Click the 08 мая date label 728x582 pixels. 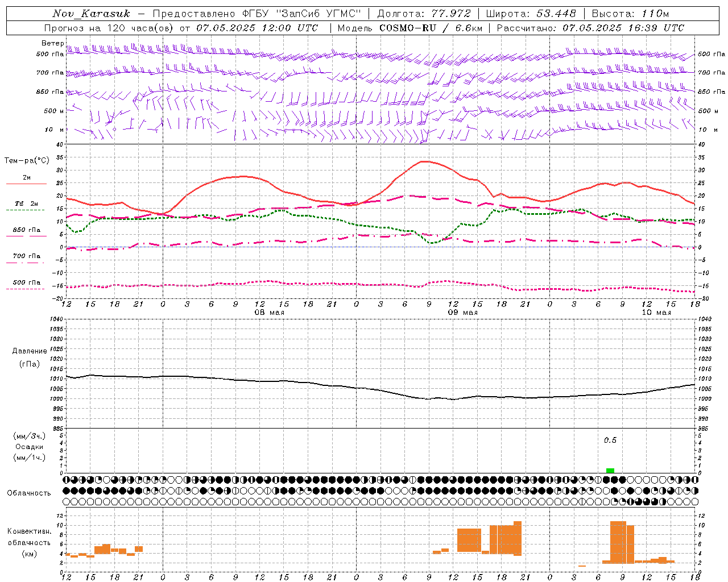pyautogui.click(x=269, y=313)
